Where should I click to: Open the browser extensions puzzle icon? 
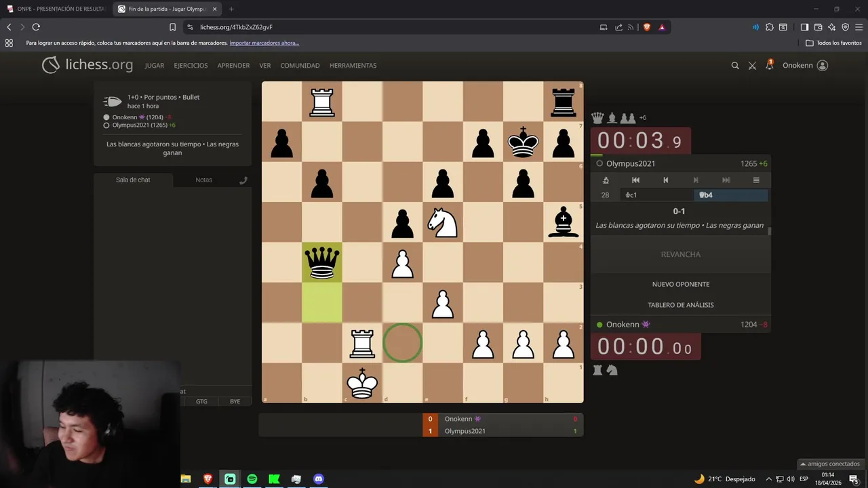(769, 27)
